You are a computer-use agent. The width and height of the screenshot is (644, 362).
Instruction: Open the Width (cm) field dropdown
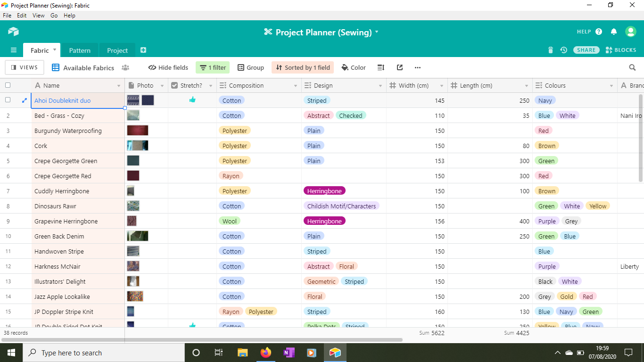[442, 86]
